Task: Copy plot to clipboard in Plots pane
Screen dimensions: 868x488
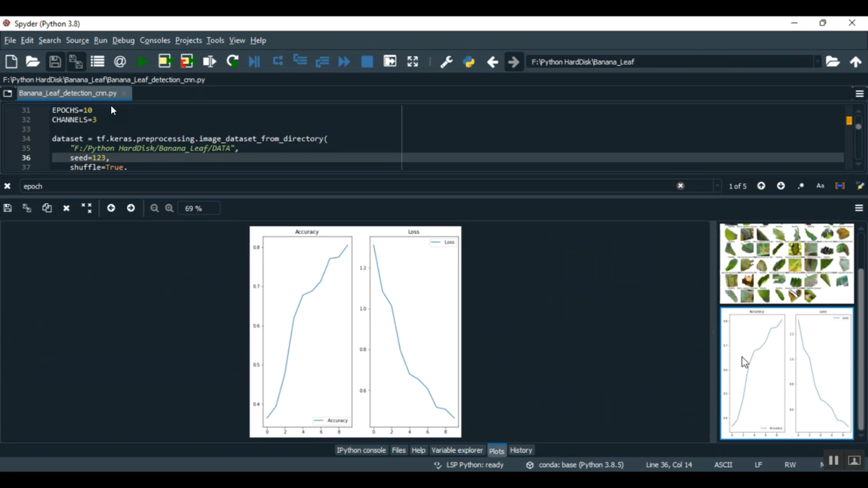Action: pos(47,208)
